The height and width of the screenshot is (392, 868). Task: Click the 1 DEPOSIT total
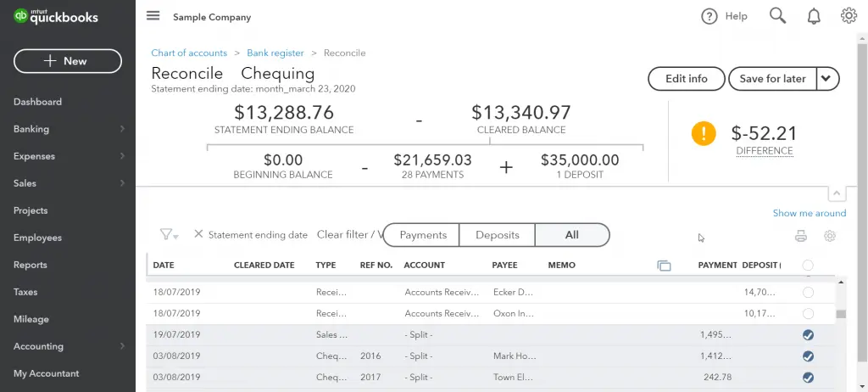pyautogui.click(x=580, y=166)
